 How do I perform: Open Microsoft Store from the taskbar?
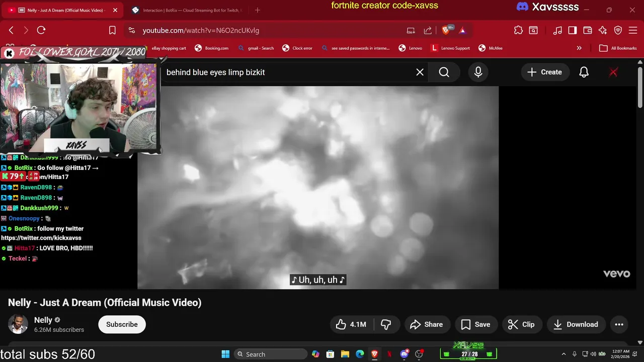330,354
